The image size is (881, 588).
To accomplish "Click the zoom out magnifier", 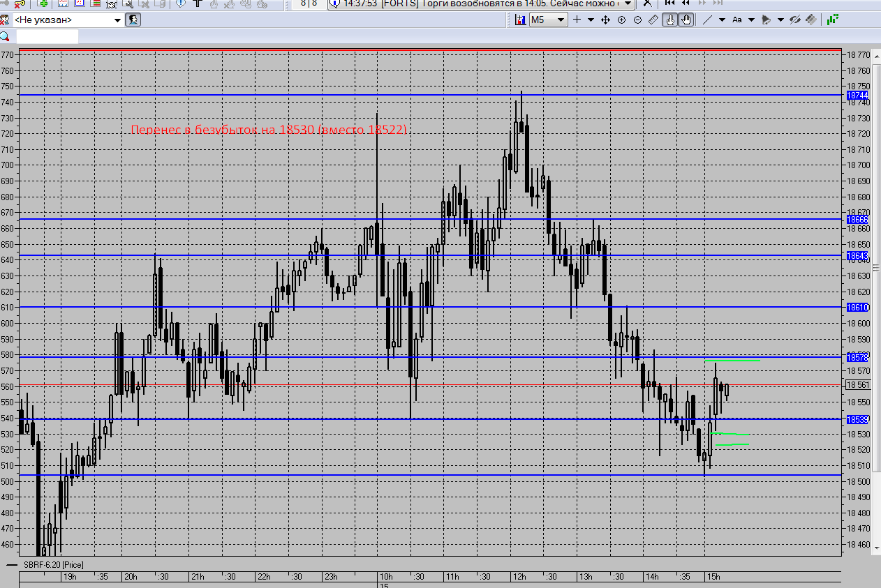I will [x=637, y=20].
